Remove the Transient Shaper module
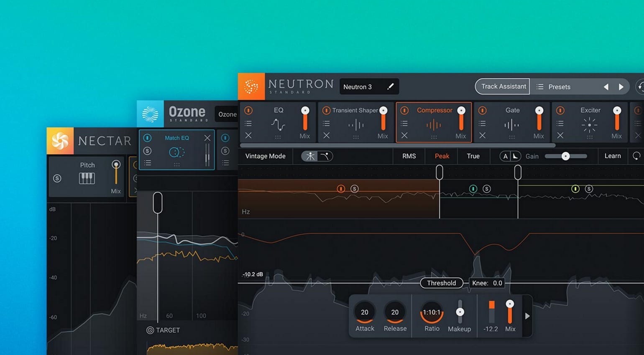Screen dimensions: 644x355 click(327, 135)
